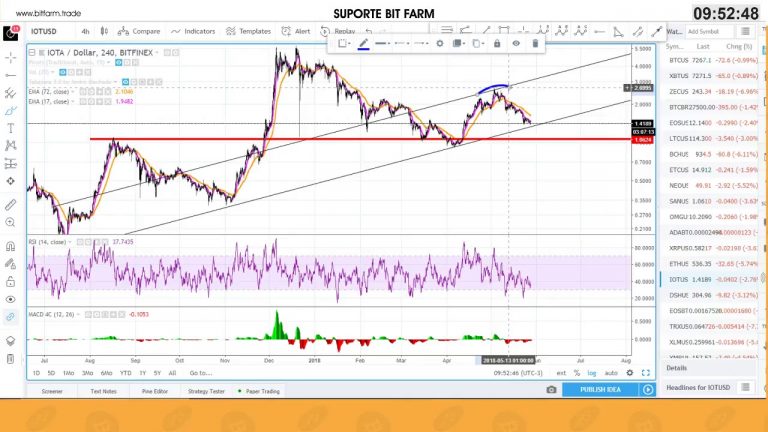Switch to the Pine Editor tab

tap(155, 391)
